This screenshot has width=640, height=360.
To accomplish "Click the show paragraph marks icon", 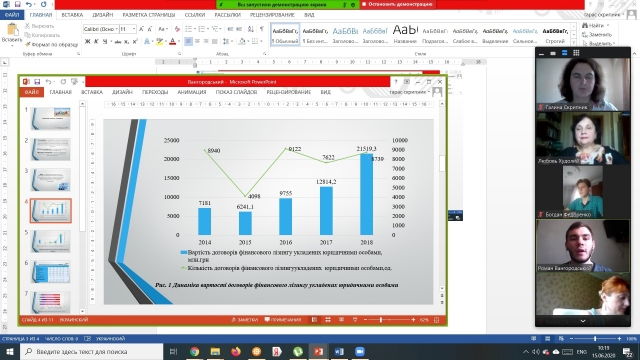I will click(x=262, y=29).
